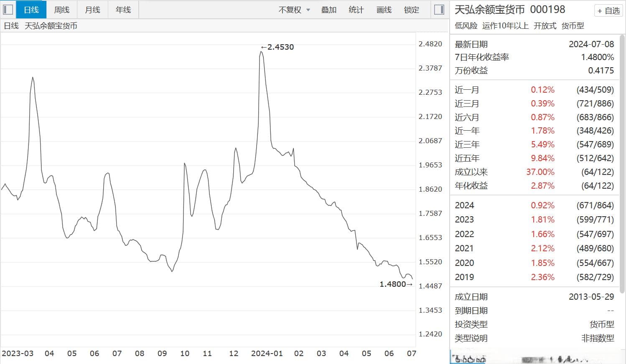Click the ranking (434/509) for 近一月
The height and width of the screenshot is (364, 626).
[595, 90]
